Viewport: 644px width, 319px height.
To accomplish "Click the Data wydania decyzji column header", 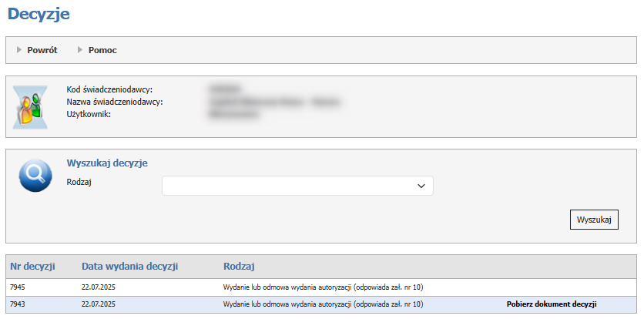I will pyautogui.click(x=130, y=267).
